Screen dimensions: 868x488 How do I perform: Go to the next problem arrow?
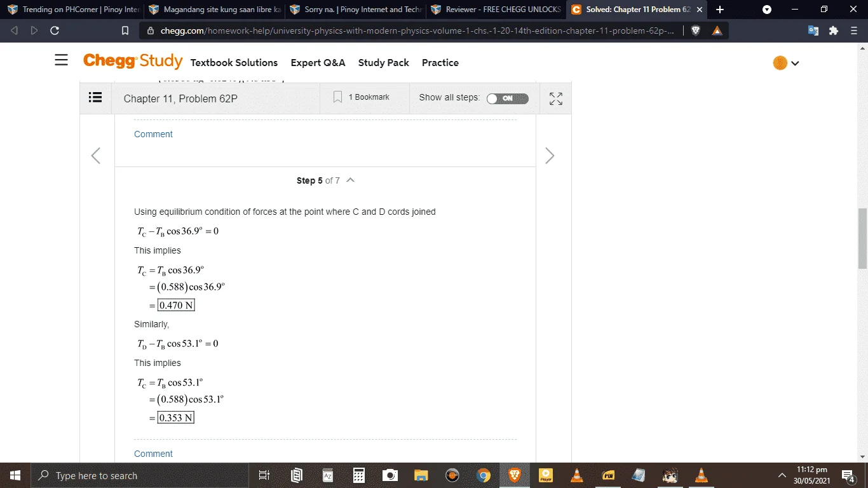tap(550, 156)
